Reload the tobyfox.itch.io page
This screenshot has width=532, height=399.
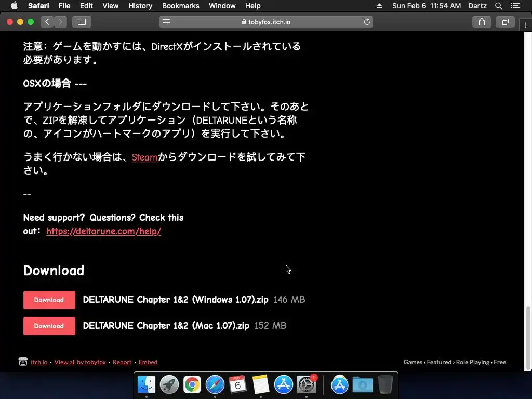367,22
